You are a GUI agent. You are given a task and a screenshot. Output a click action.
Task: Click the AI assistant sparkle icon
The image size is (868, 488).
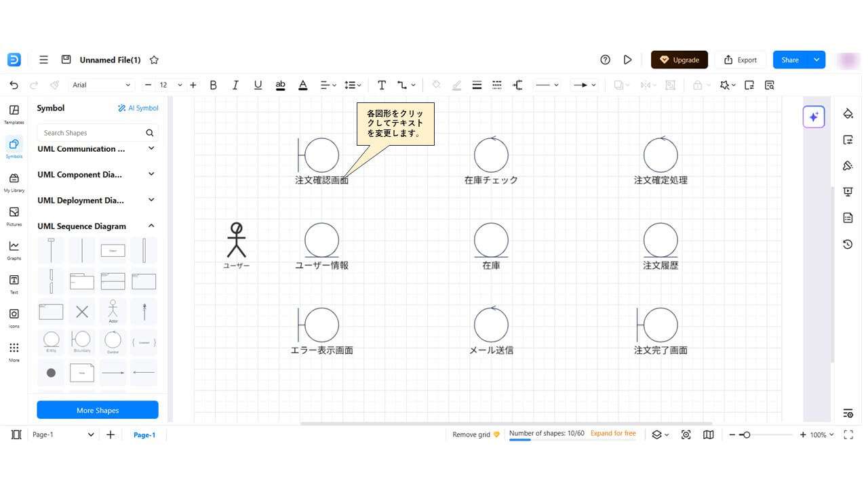point(814,117)
